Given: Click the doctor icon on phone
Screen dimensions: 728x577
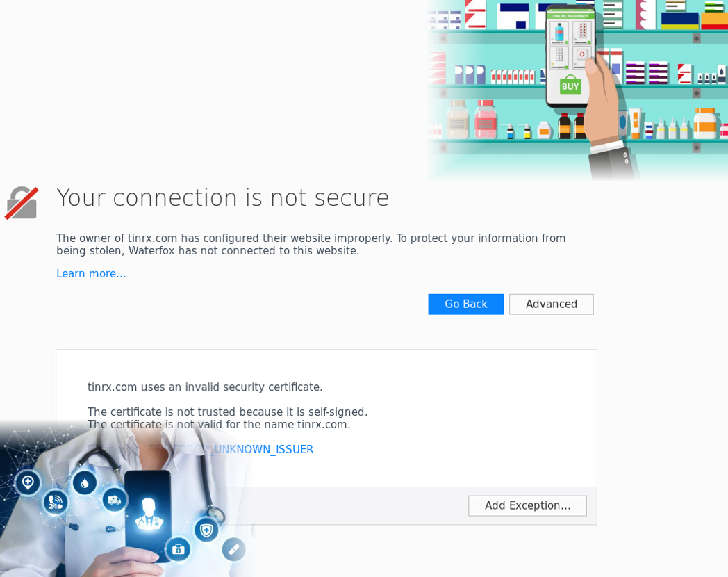Looking at the screenshot, I should 148,513.
